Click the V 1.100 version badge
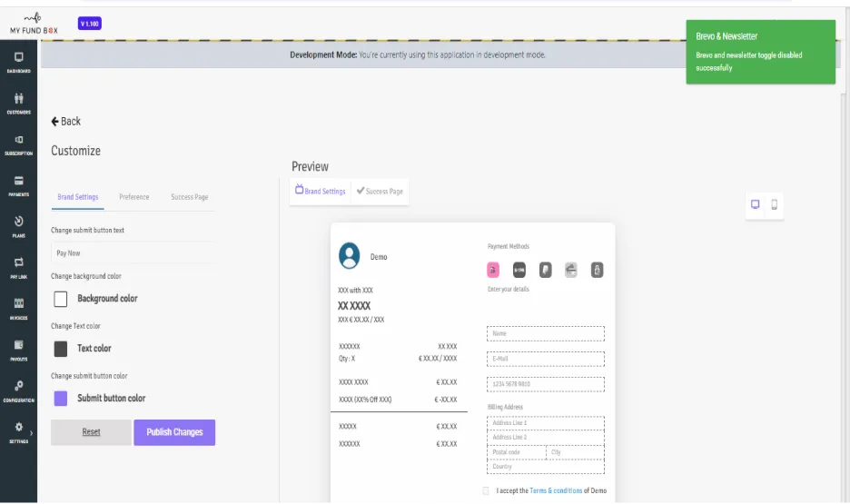Viewport: 850px width, 504px height. (x=89, y=24)
